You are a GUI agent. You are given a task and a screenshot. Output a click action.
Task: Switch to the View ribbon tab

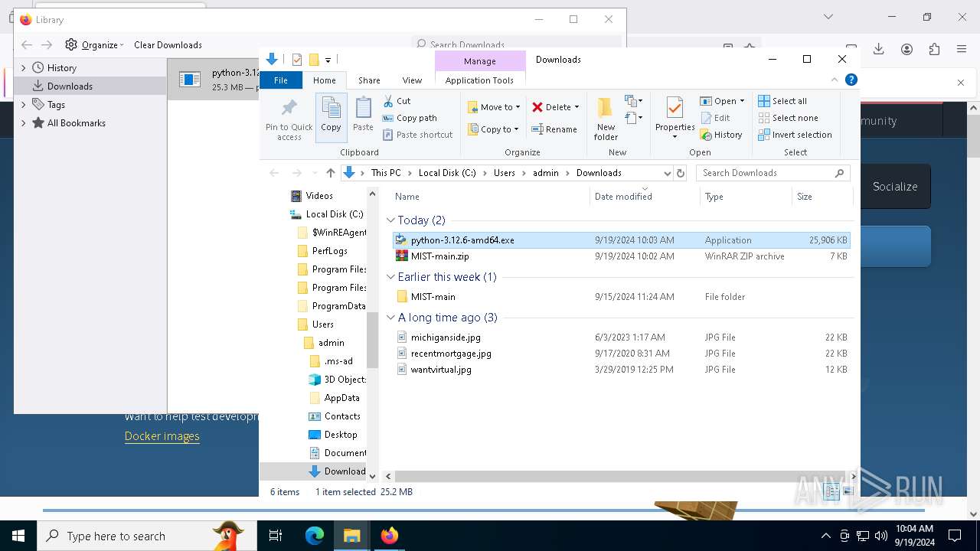tap(412, 80)
